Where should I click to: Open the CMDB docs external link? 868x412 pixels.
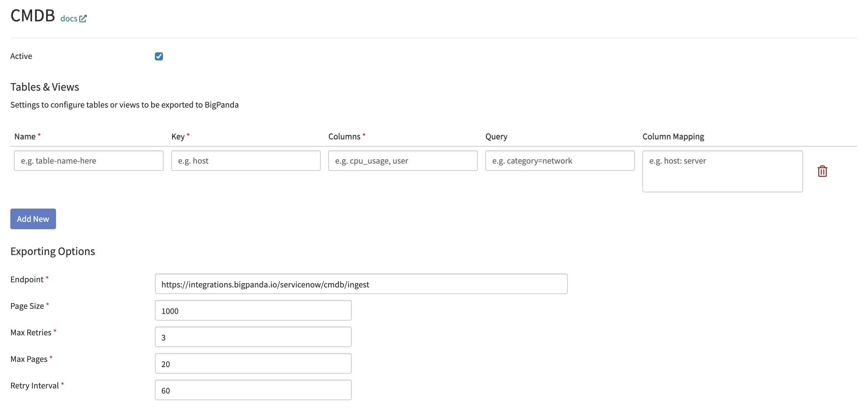click(73, 18)
